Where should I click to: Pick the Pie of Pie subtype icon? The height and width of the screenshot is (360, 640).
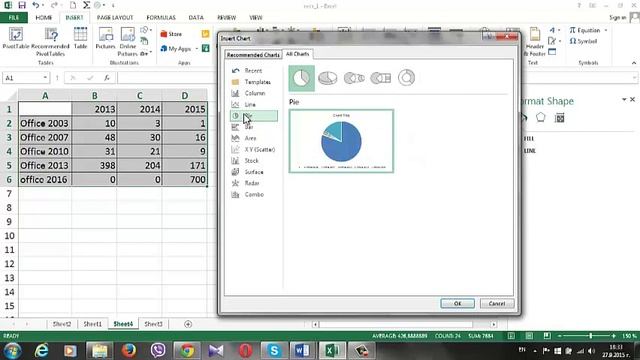click(354, 78)
